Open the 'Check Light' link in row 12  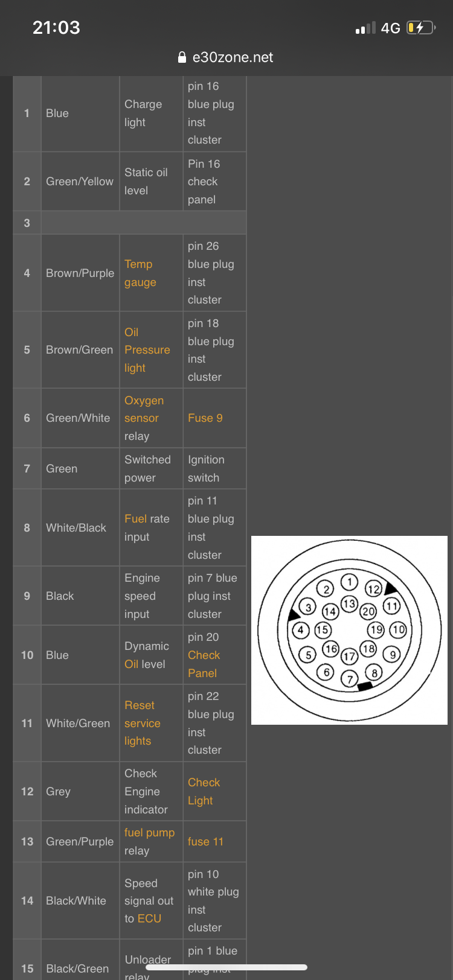[204, 792]
